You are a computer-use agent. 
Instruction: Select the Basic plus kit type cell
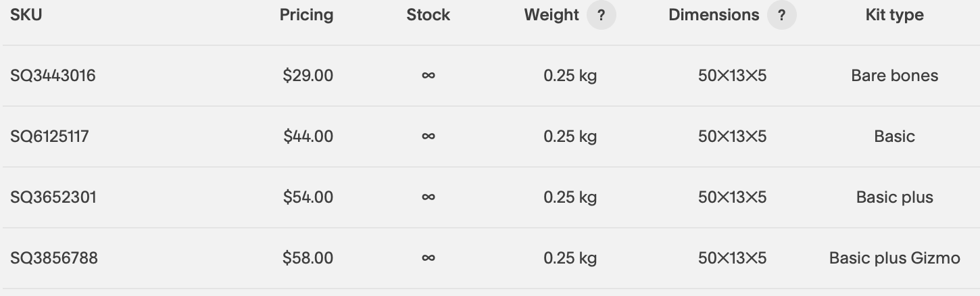click(894, 197)
